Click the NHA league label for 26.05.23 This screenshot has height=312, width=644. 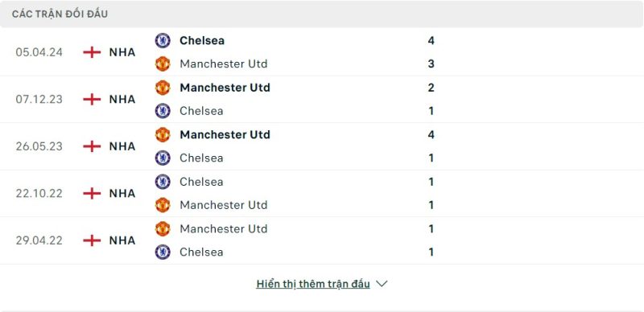tap(122, 146)
